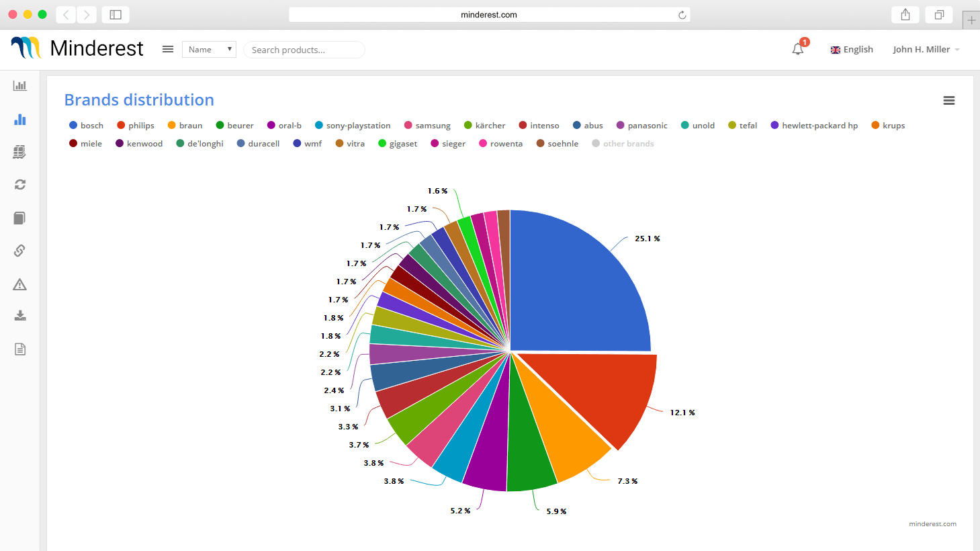Toggle the browser sidebar panel button

click(x=116, y=14)
